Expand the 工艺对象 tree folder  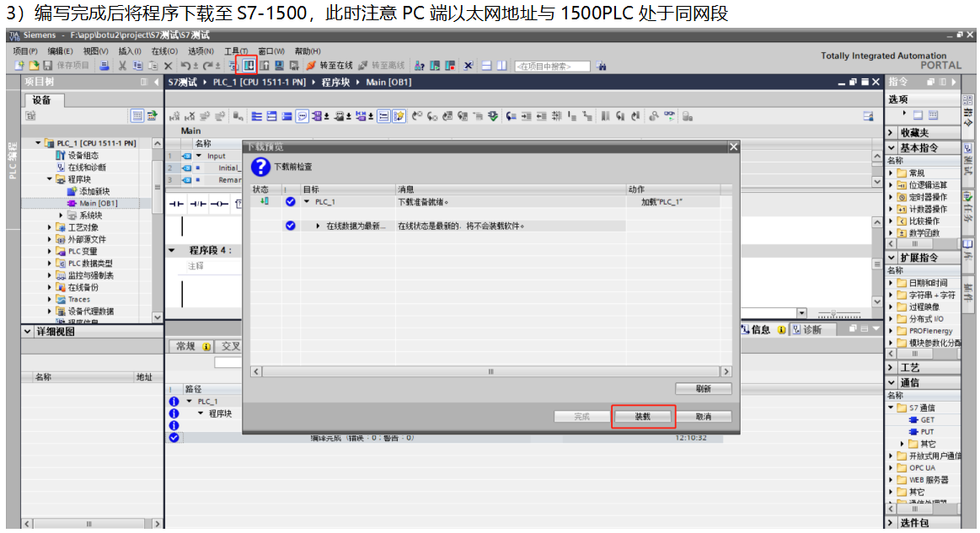(50, 227)
